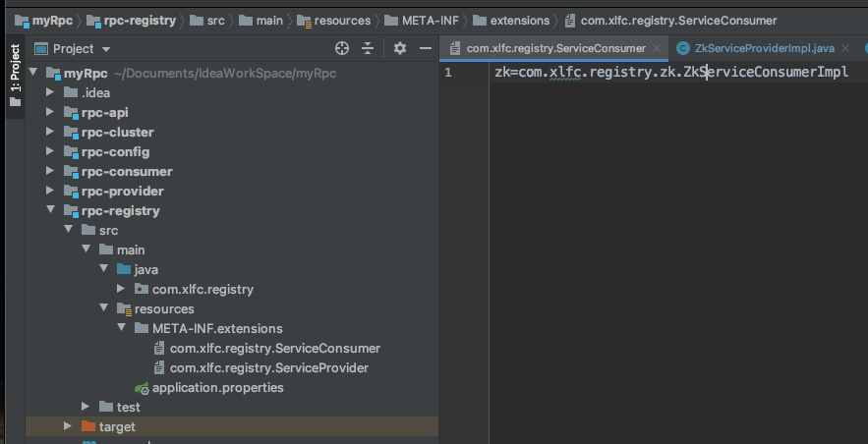Close the com.xlfc.registry.ServiceConsumer tab
The image size is (868, 444).
tap(657, 49)
